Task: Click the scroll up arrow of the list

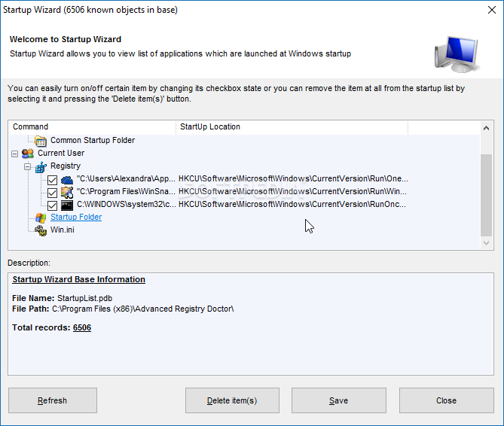Action: (487, 128)
